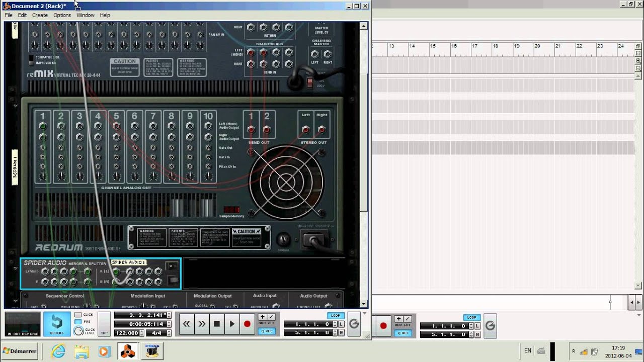Click the network signal tray icon

584,351
